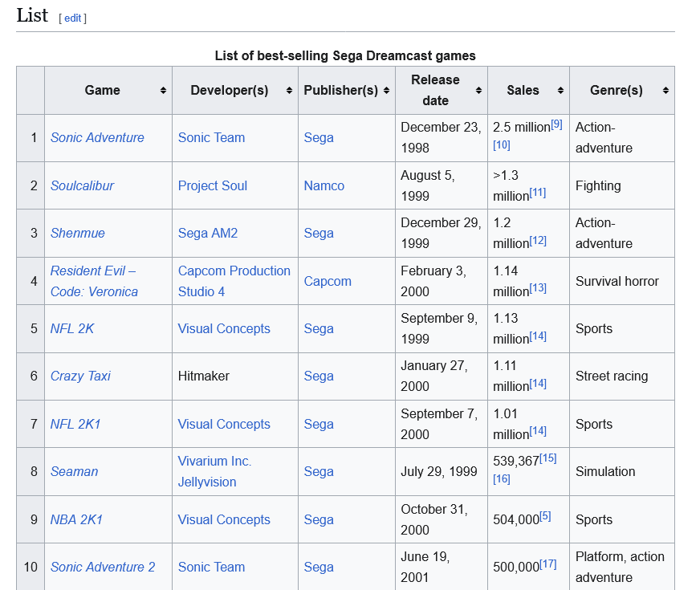Open the Sonic Adventure 2 game link
The height and width of the screenshot is (590, 700).
[x=103, y=567]
